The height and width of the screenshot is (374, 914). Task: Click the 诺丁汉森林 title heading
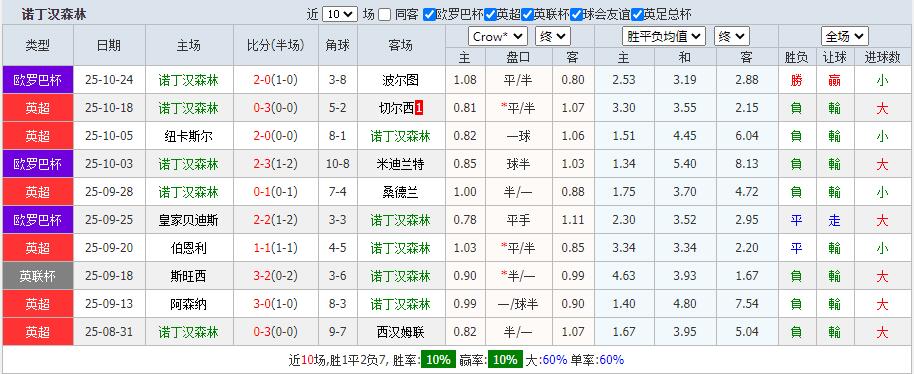(54, 14)
